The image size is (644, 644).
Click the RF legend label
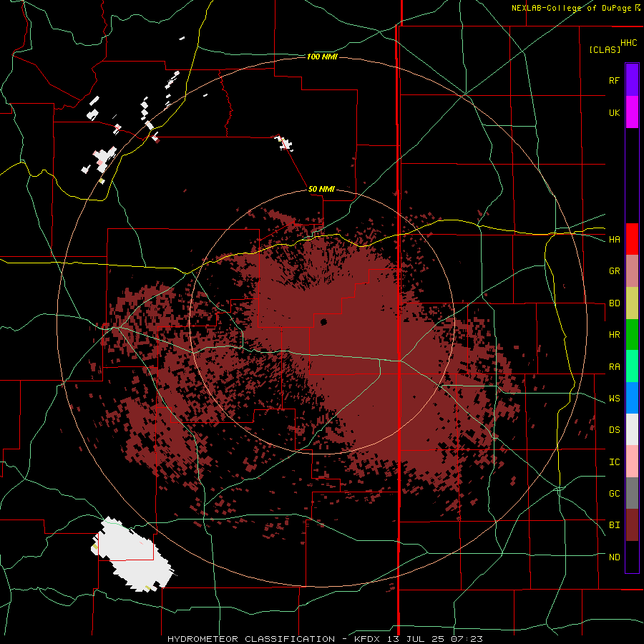(x=614, y=80)
